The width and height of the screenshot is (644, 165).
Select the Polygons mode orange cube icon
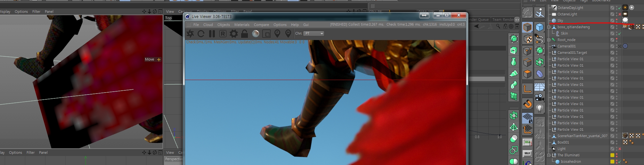click(527, 74)
